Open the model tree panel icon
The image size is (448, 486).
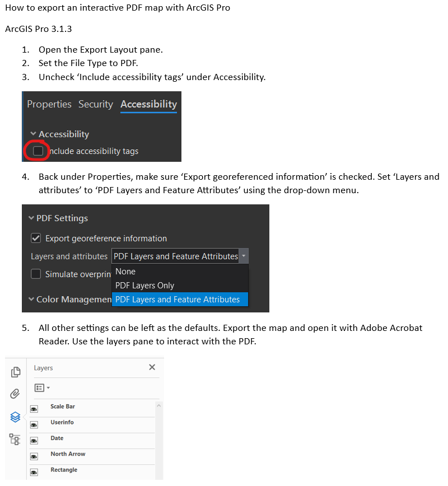(15, 439)
